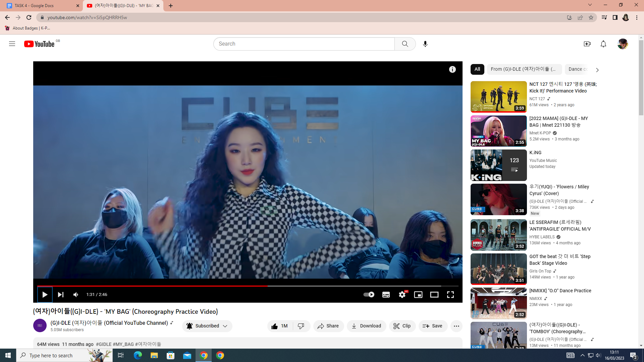Go to the YouTube home logo
Image resolution: width=644 pixels, height=362 pixels.
(x=39, y=44)
